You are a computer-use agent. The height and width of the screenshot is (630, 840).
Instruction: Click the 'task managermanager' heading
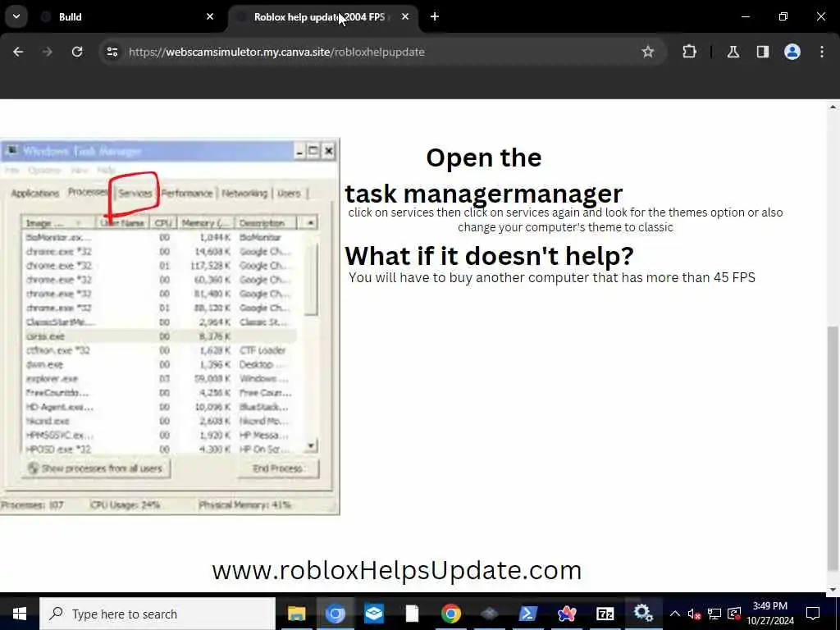[x=484, y=194]
